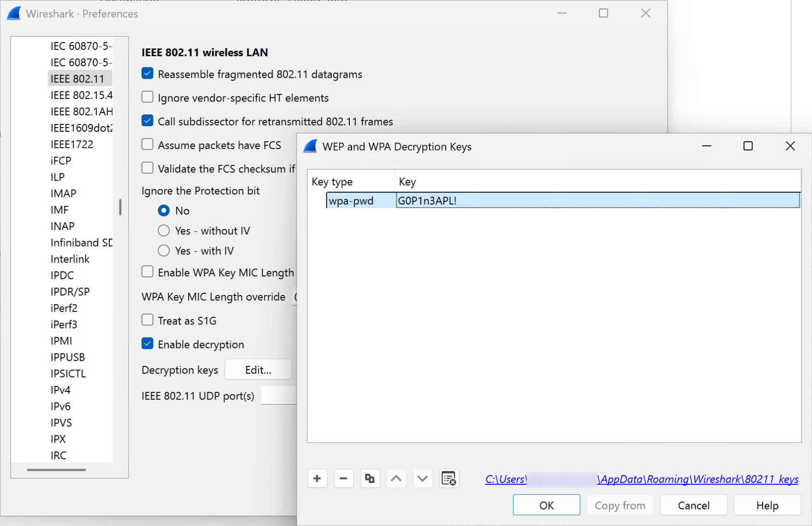Edit the G0P1n3APL! key field

pyautogui.click(x=598, y=201)
